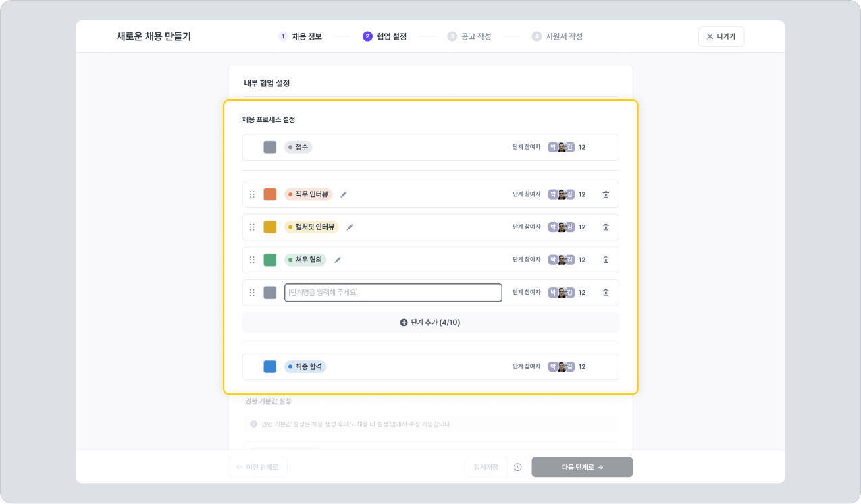The width and height of the screenshot is (861, 504).
Task: Exit with the 나가기 button
Action: click(x=721, y=36)
